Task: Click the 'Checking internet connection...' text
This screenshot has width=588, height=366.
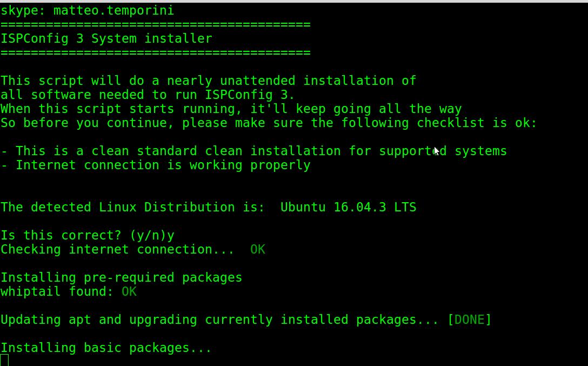Action: (117, 249)
